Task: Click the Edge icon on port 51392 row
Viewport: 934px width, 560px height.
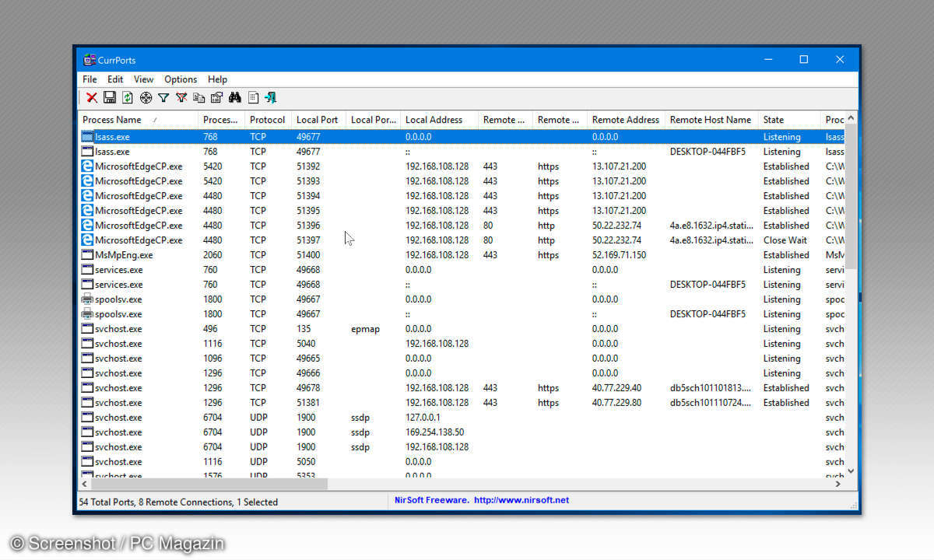Action: tap(87, 166)
